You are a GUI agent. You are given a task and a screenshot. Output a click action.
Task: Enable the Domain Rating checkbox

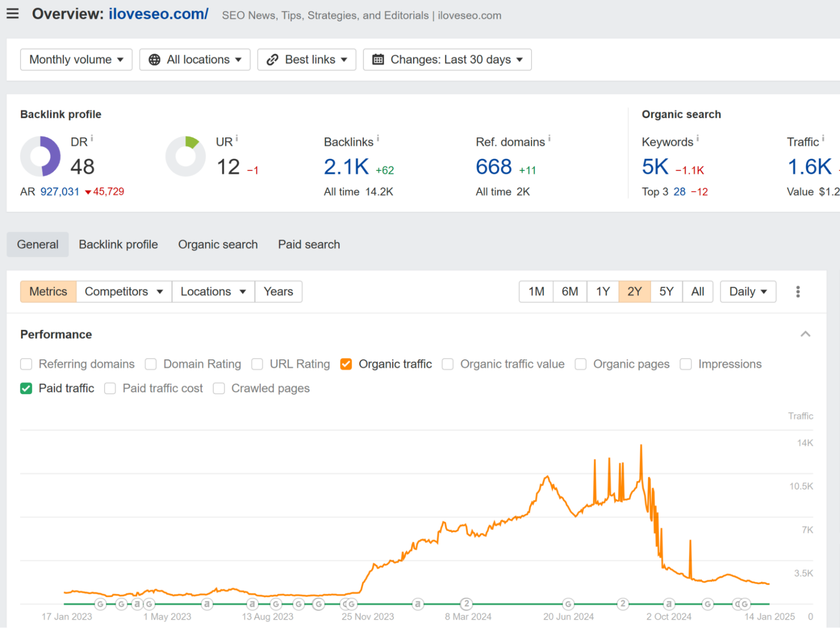click(151, 364)
